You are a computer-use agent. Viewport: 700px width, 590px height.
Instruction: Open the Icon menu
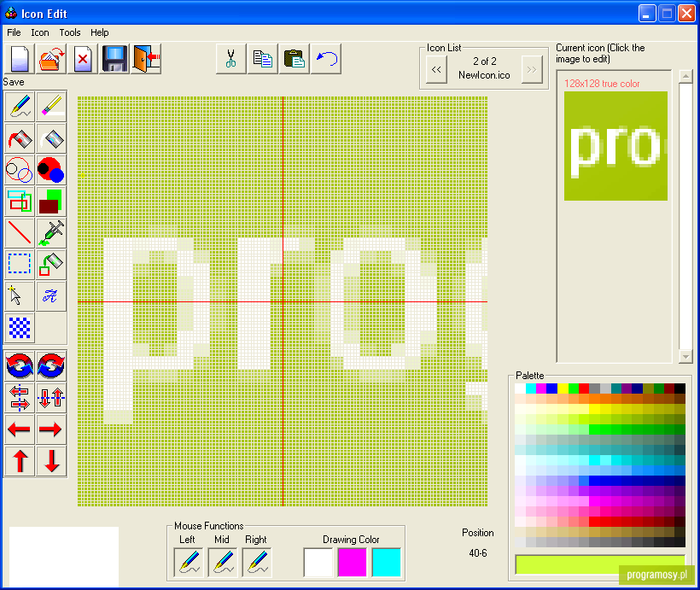[40, 32]
